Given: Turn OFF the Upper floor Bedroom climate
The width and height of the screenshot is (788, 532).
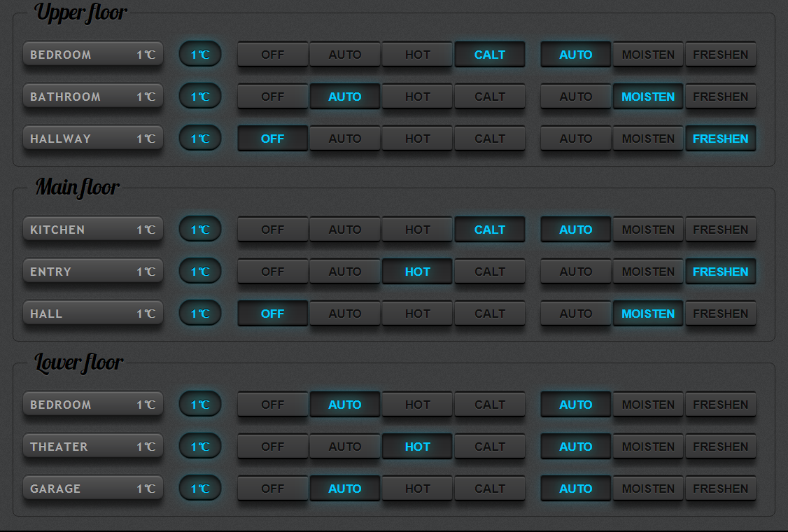Looking at the screenshot, I should tap(272, 55).
